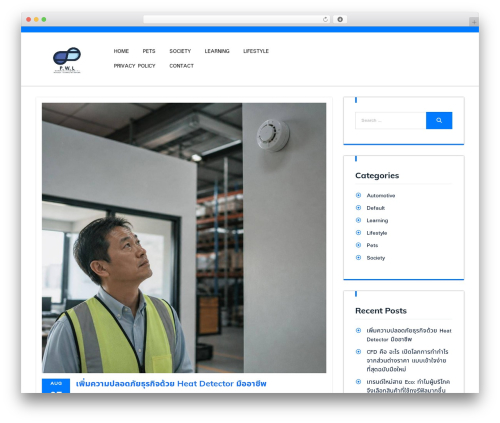
Task: Click the bullet icon beside sidebar Lifestyle
Action: pyautogui.click(x=358, y=232)
